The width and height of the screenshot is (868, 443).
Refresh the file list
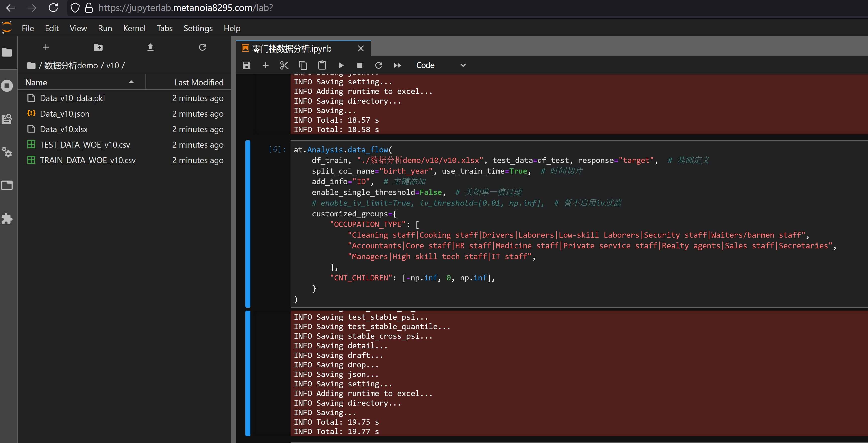point(202,47)
